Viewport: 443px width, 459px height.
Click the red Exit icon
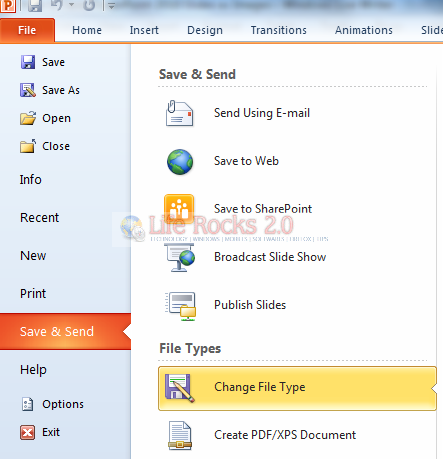click(28, 432)
